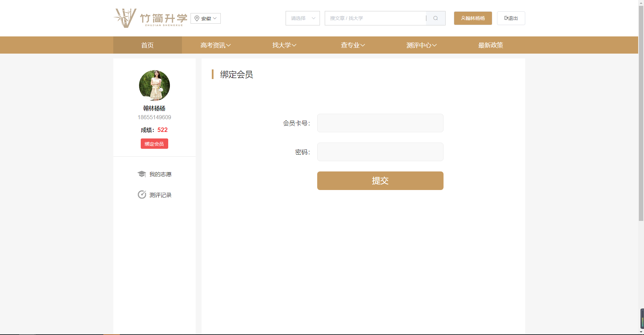This screenshot has width=644, height=335.
Task: Focus the 密码 password field
Action: tap(380, 152)
